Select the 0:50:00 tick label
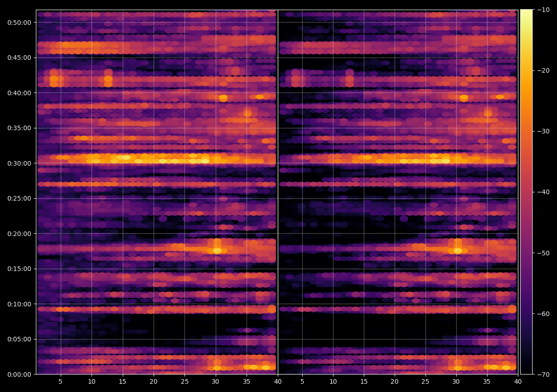Screen dimensions: 557x392 coord(19,23)
